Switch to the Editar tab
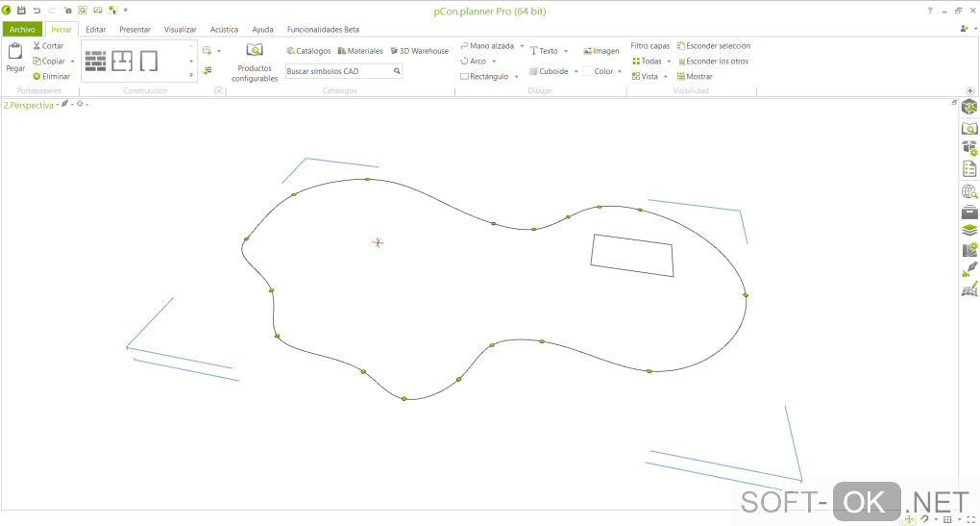 coord(96,30)
